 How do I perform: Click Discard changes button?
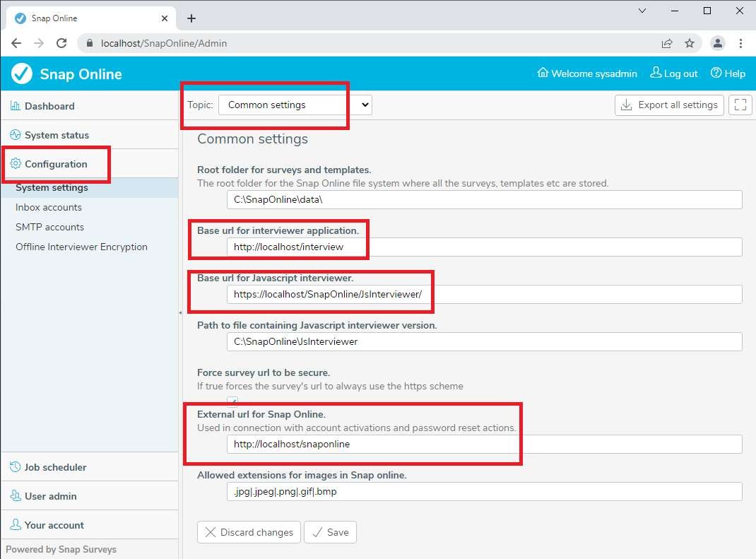(249, 532)
